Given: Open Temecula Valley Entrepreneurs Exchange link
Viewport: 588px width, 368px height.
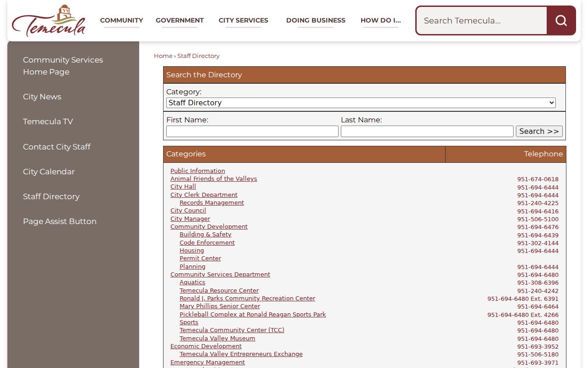Looking at the screenshot, I should [241, 354].
